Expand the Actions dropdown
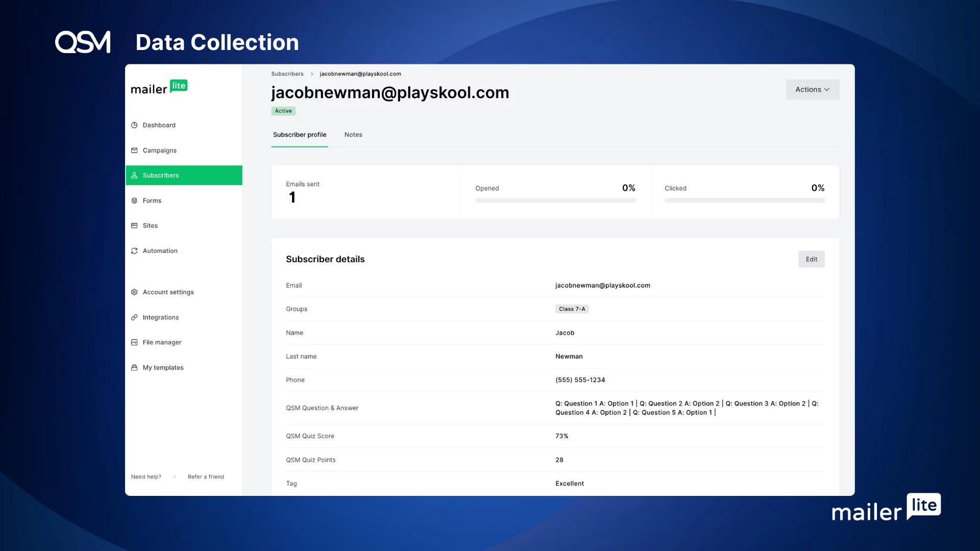This screenshot has height=551, width=980. click(813, 89)
